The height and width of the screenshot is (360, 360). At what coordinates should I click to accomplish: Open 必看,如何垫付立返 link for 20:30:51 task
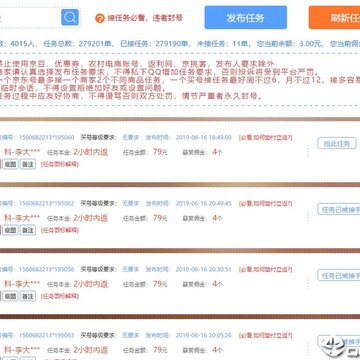click(265, 269)
